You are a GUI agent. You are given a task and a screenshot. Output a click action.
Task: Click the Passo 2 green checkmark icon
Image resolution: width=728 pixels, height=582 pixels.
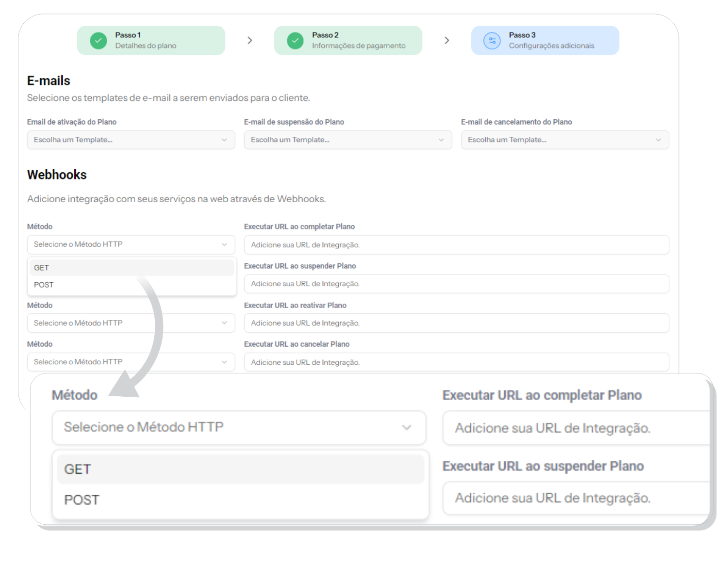click(x=295, y=41)
